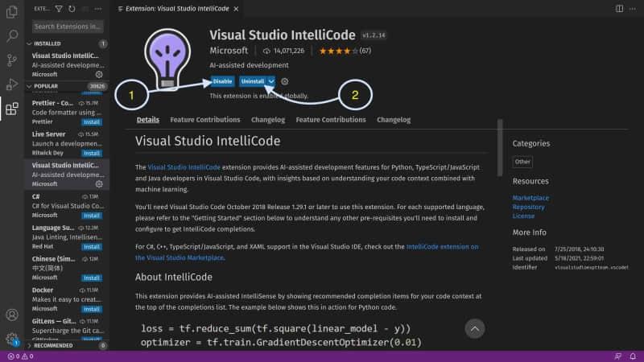Click the split editor right icon

(619, 9)
